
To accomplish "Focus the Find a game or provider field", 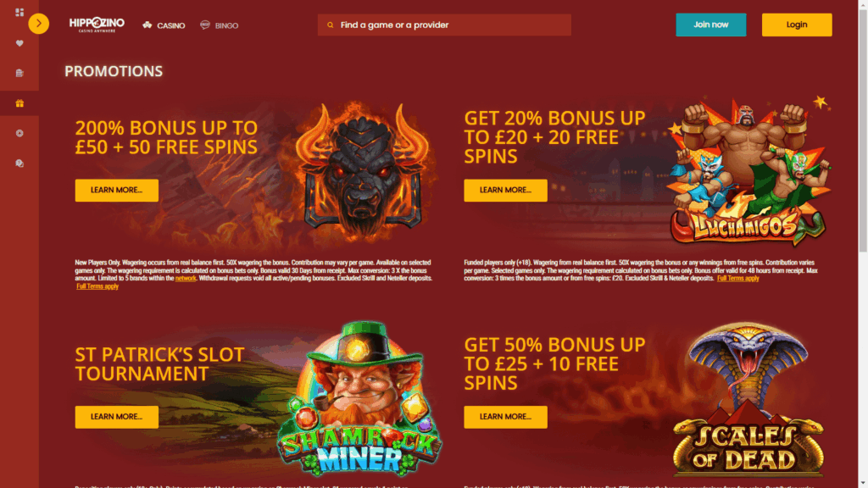I will pos(444,25).
